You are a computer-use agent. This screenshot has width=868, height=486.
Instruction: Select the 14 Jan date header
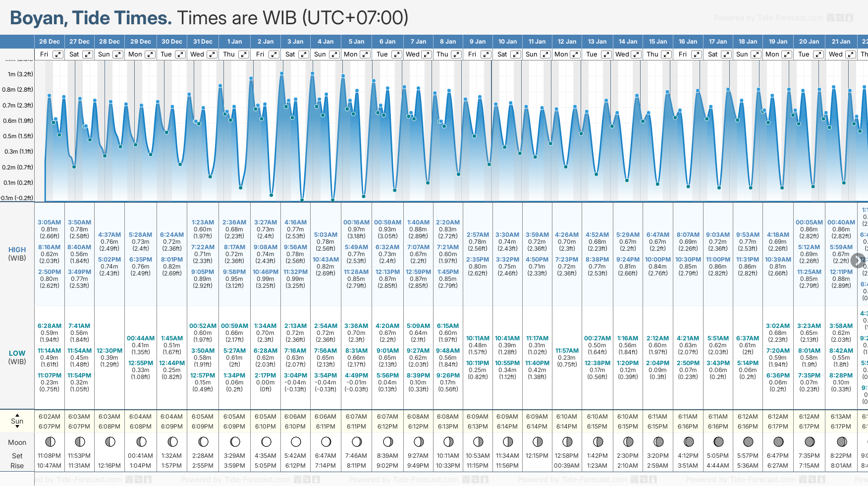coord(628,42)
